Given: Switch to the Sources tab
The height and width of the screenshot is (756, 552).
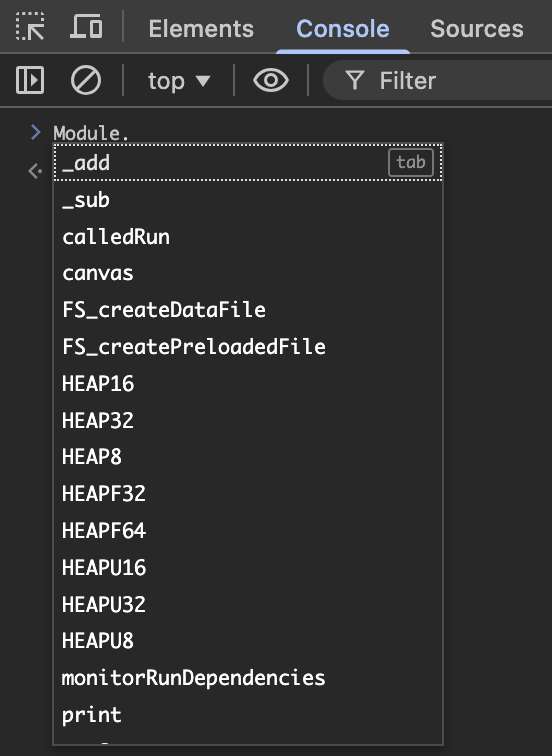Looking at the screenshot, I should point(477,28).
